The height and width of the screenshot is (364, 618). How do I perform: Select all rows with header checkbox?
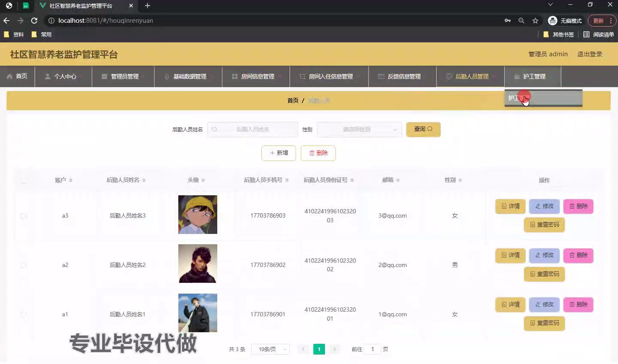[24, 180]
